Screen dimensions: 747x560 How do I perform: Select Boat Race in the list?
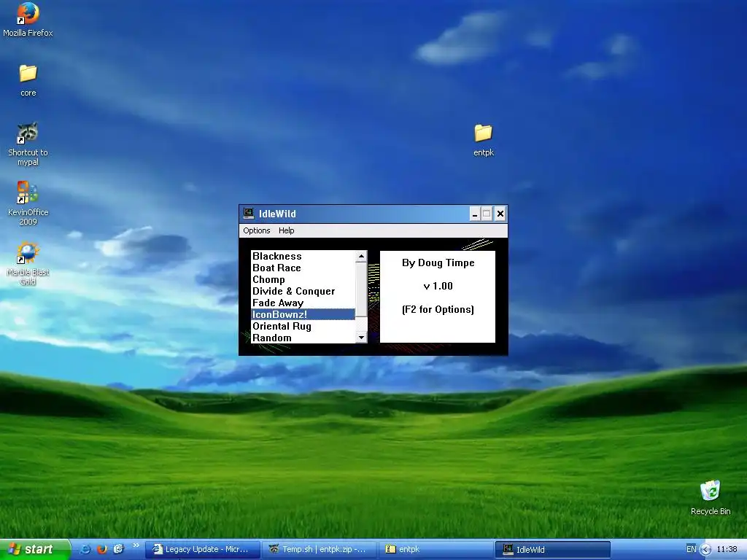[x=303, y=268]
